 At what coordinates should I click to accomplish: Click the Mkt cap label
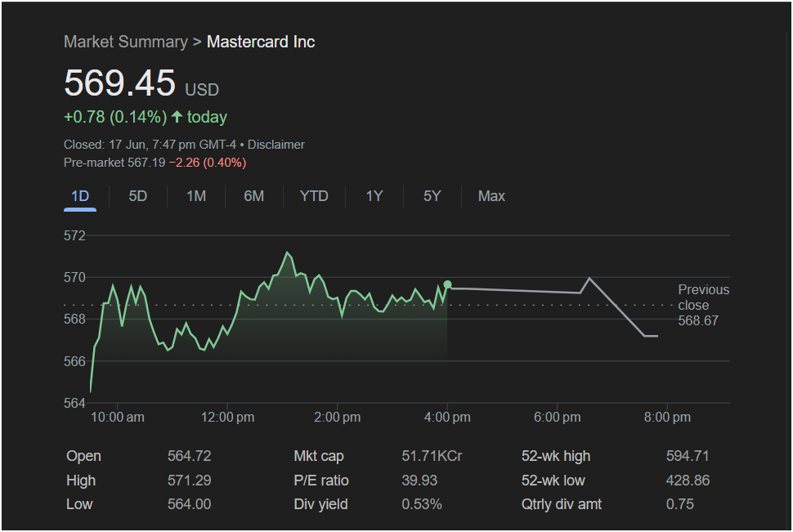(319, 456)
